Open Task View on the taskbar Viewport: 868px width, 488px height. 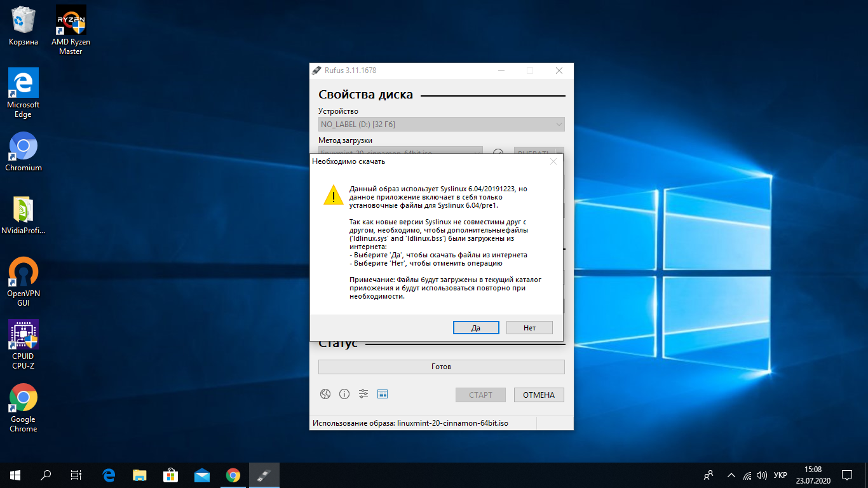(76, 475)
